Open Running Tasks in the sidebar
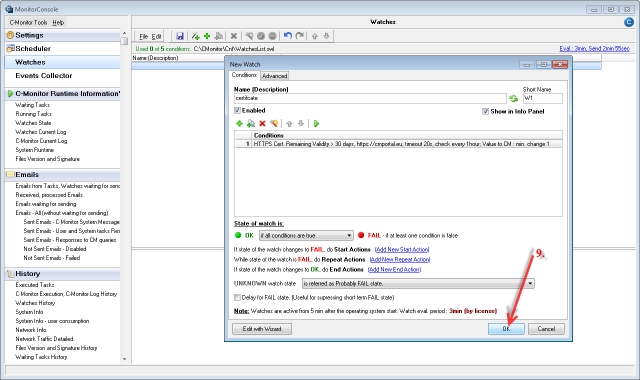Image resolution: width=640 pixels, height=380 pixels. (x=33, y=114)
